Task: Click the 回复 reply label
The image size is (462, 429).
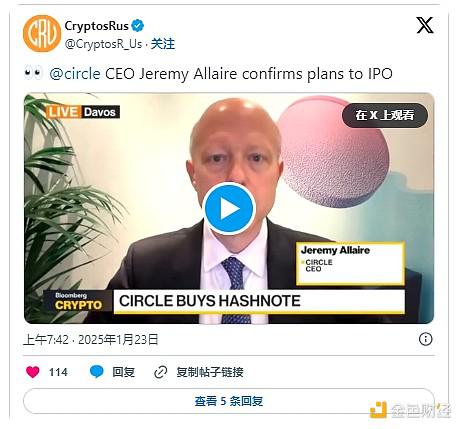Action: [123, 372]
